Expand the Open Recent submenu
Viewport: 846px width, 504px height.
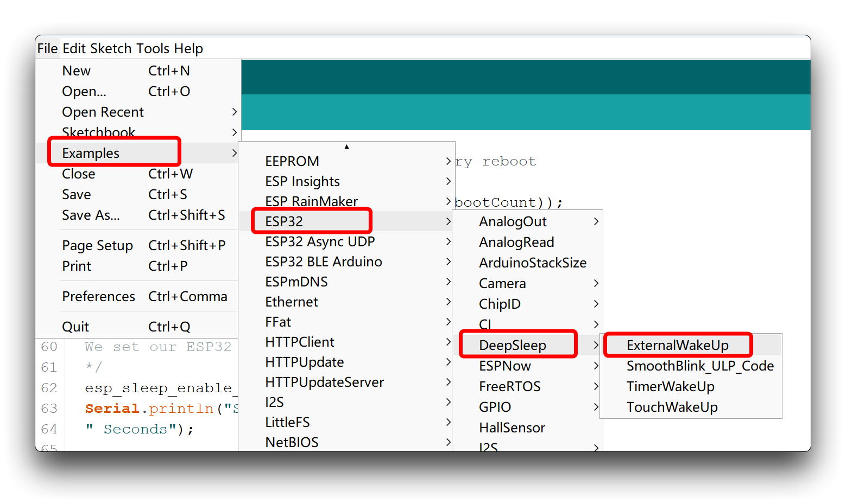(138, 112)
